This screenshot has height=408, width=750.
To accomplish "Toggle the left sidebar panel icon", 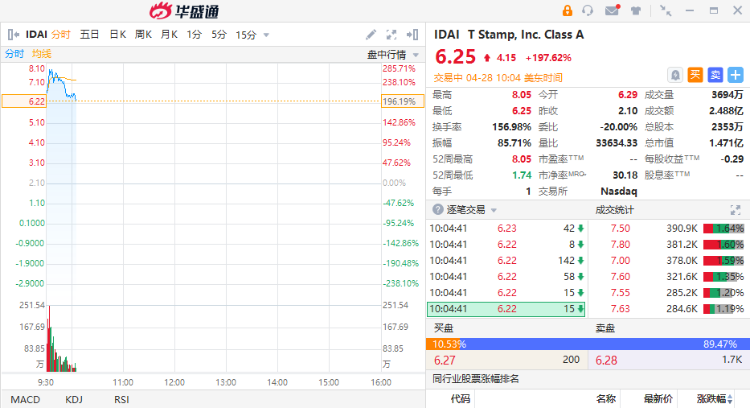I will point(13,35).
